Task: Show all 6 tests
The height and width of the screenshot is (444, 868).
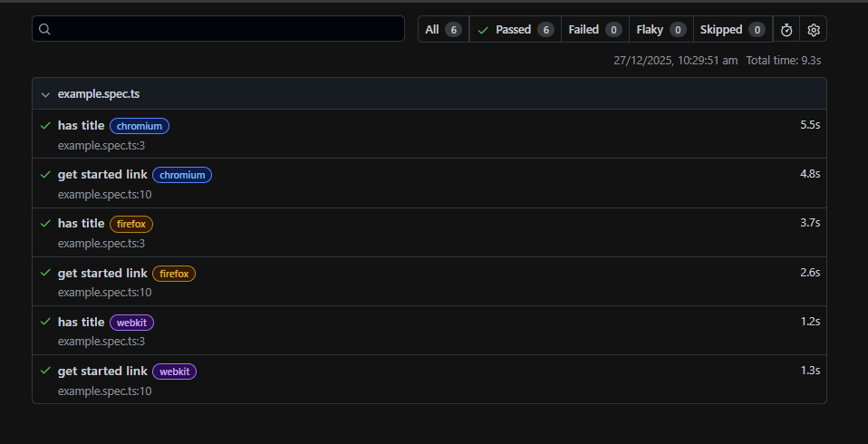Action: click(443, 30)
